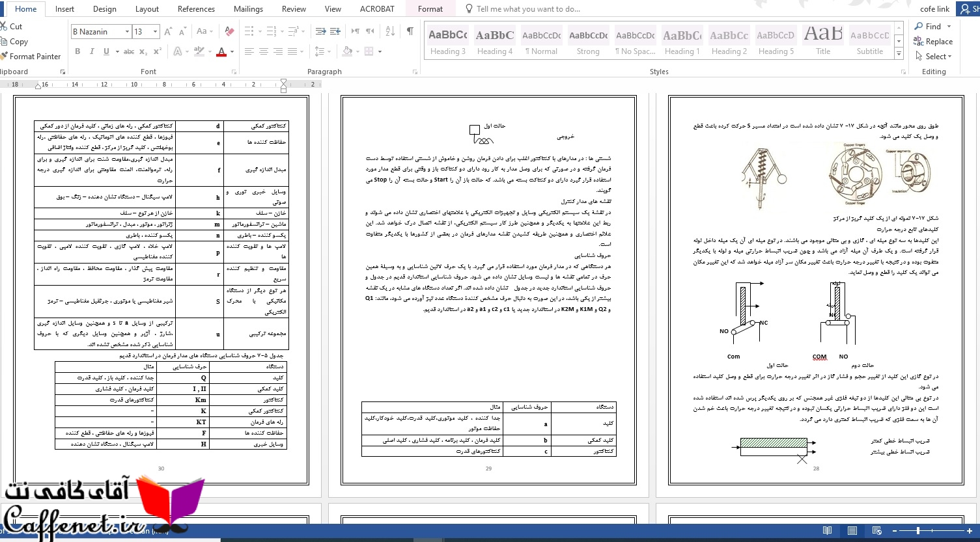Justify paragraph text

click(294, 51)
